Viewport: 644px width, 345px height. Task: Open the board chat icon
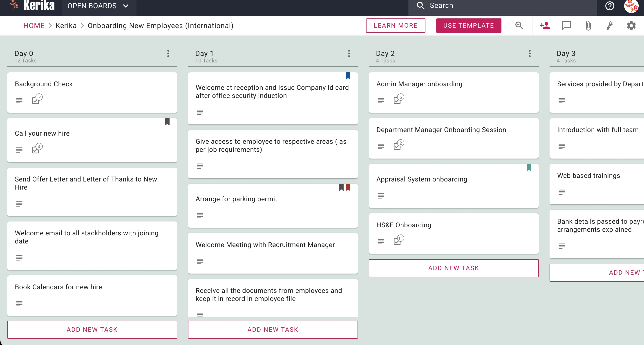coord(566,25)
